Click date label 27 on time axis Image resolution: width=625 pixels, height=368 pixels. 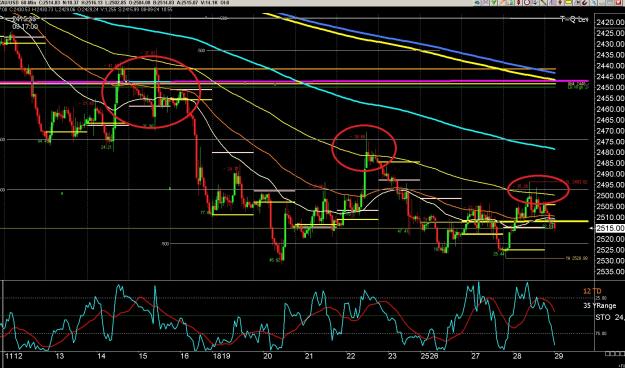click(x=475, y=356)
